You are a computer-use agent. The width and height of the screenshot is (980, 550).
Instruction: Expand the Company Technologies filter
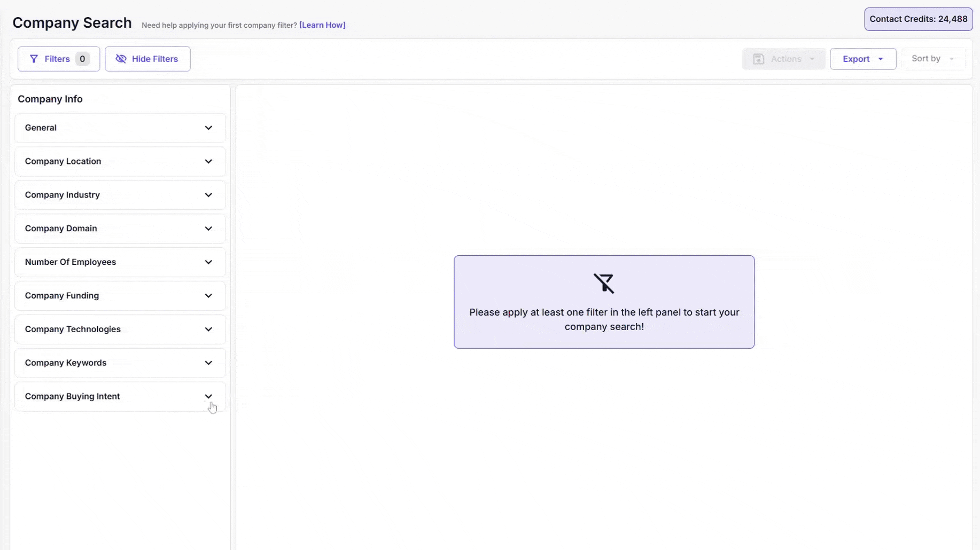(120, 329)
